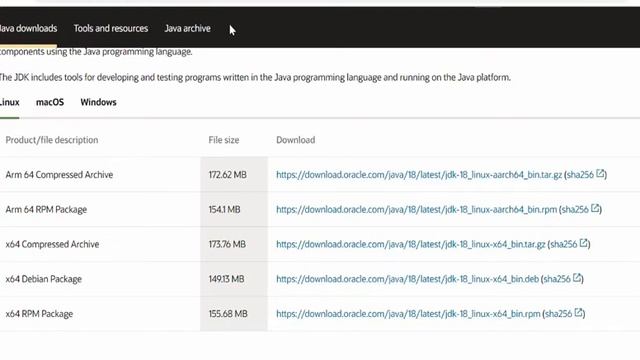
Task: Click external-link icon in x64 RPM Package row
Action: point(578,312)
